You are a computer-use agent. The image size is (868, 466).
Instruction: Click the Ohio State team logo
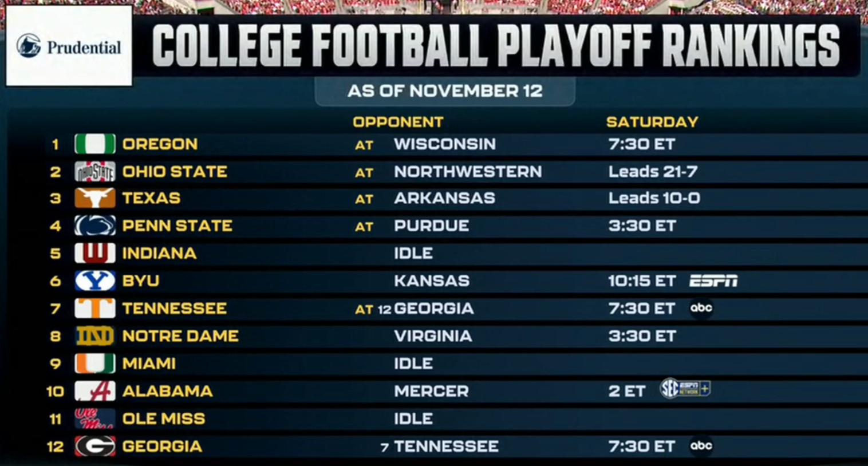coord(95,171)
